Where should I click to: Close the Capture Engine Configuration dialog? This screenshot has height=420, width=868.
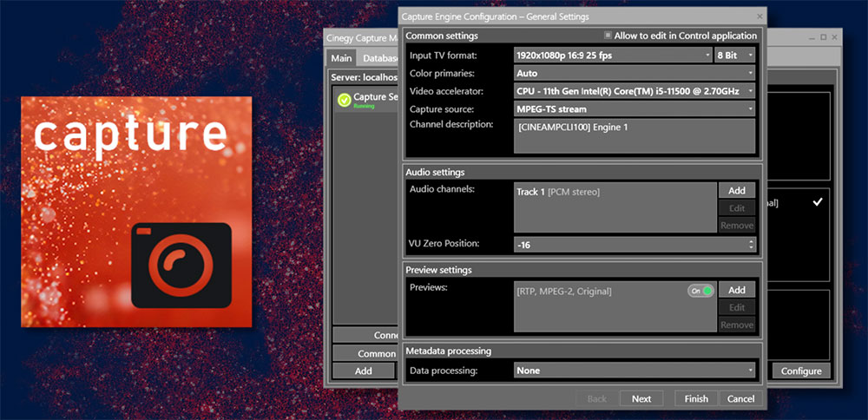[x=759, y=16]
